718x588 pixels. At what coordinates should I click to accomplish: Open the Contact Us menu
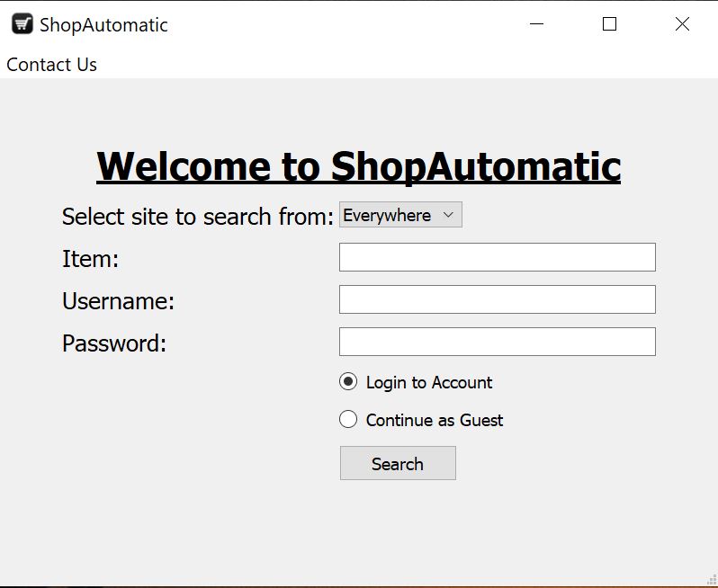point(51,65)
